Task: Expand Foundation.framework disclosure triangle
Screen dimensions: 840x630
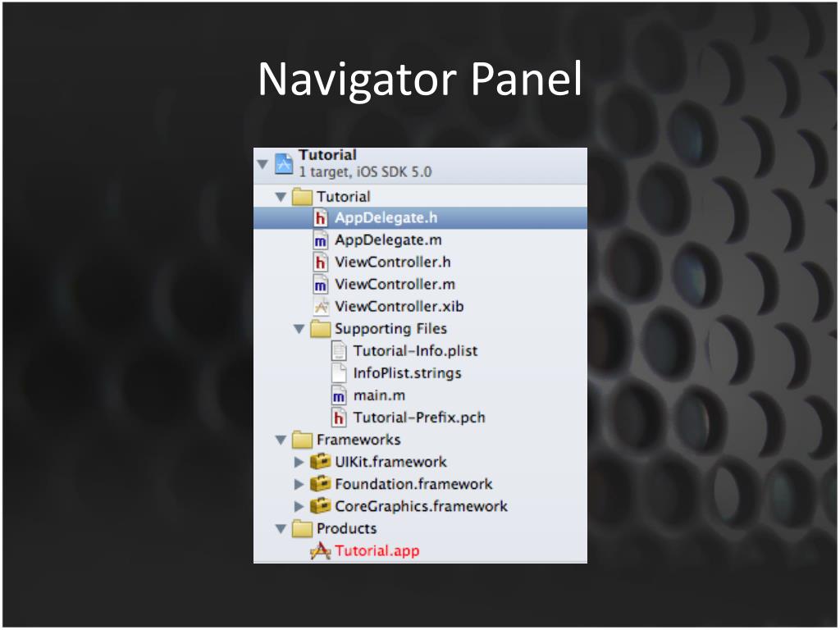Action: point(299,484)
